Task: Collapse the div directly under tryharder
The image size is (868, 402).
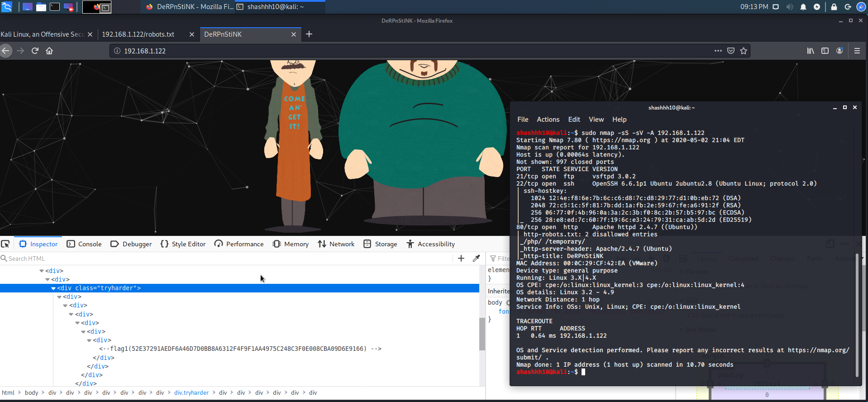Action: pyautogui.click(x=59, y=297)
